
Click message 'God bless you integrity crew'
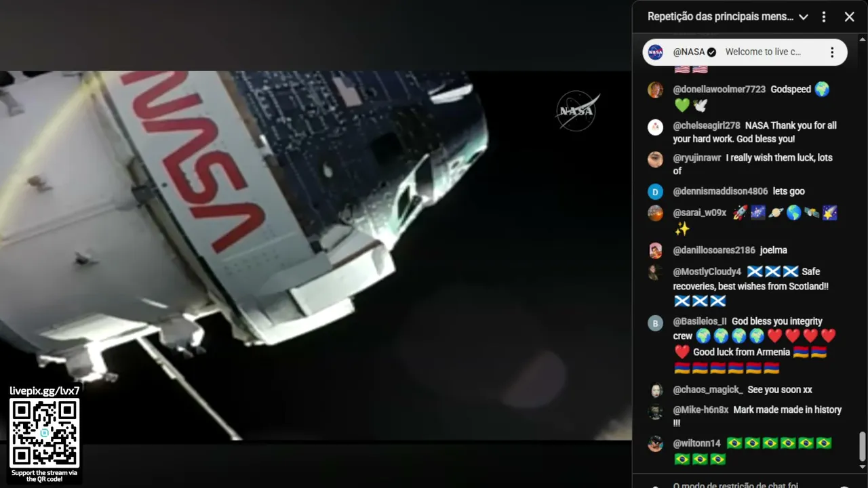click(x=747, y=328)
